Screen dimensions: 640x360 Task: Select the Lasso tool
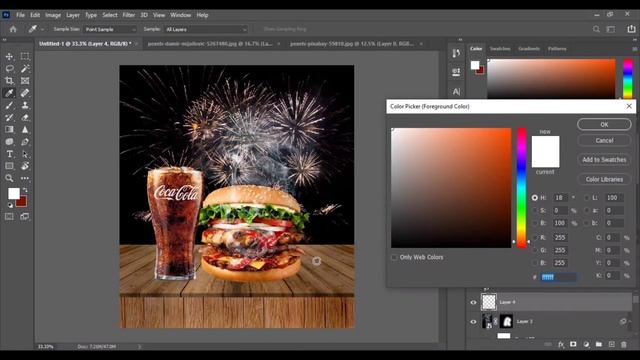(9, 69)
